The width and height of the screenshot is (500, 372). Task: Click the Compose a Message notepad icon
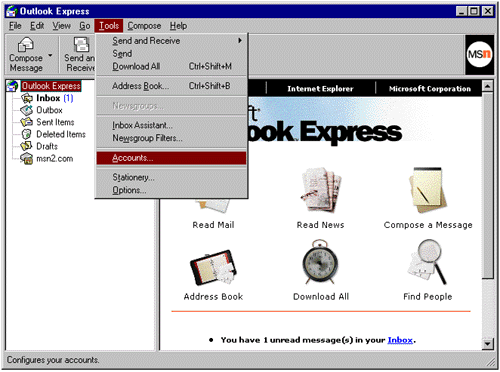click(x=428, y=190)
